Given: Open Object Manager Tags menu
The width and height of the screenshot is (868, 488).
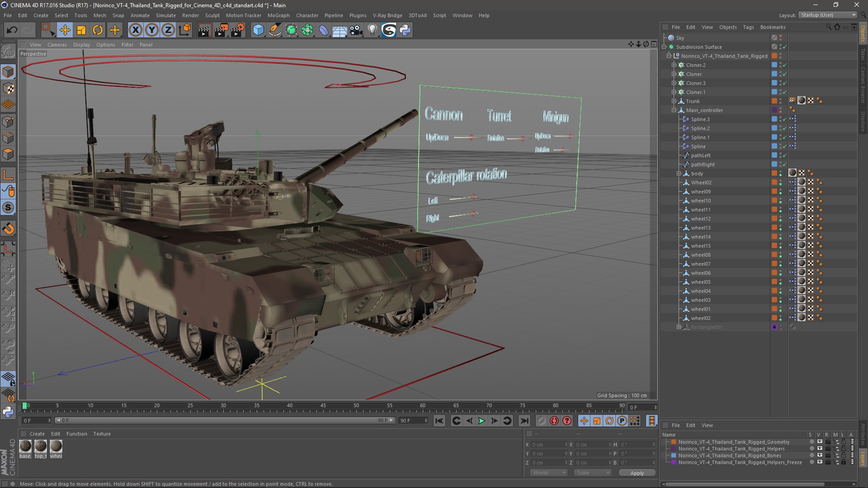Looking at the screenshot, I should click(748, 27).
